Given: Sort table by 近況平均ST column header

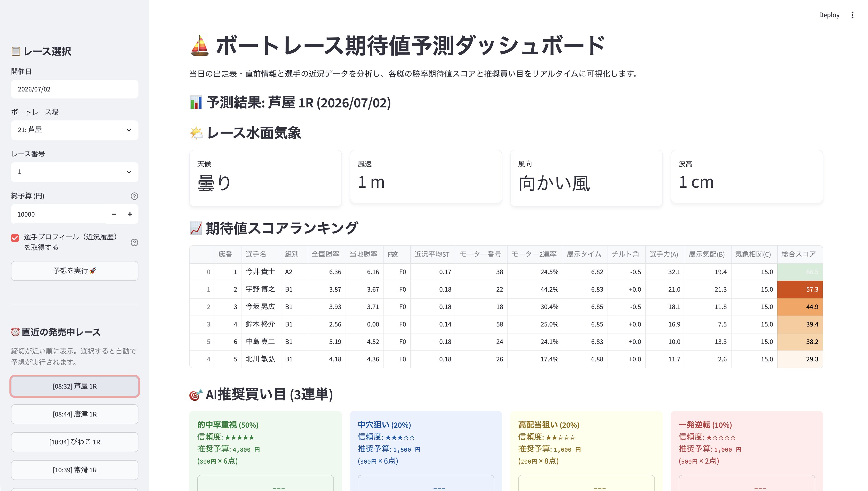Looking at the screenshot, I should click(x=433, y=254).
